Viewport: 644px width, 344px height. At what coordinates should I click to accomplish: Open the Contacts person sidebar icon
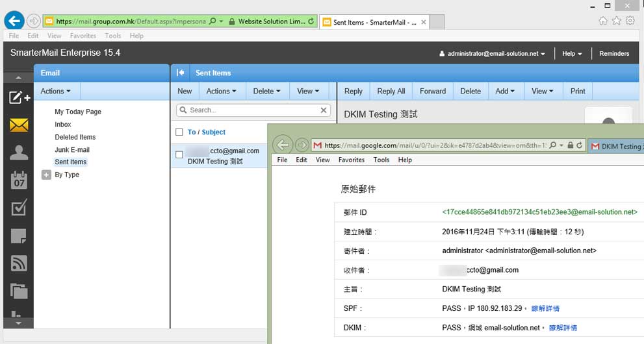[x=19, y=153]
